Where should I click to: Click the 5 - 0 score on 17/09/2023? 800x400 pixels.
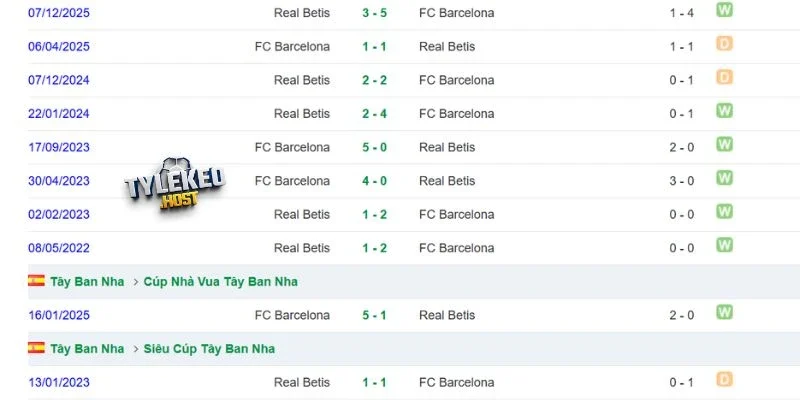tap(374, 147)
